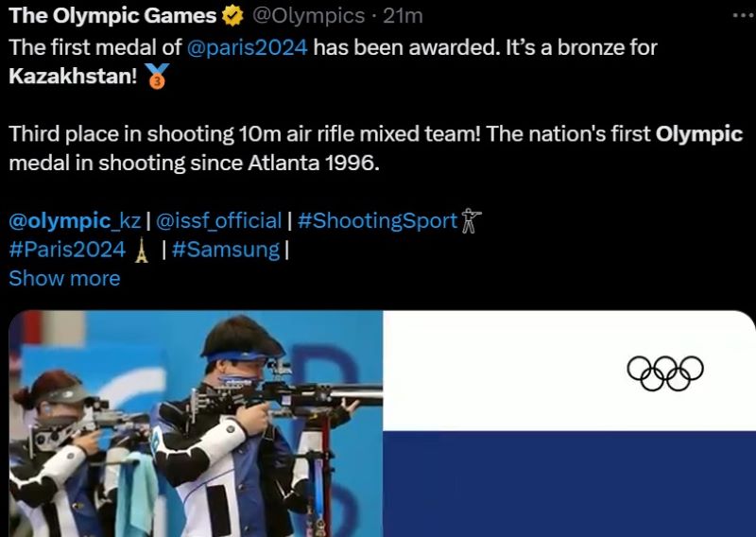Open the 21m tweet timestamp
Screen dimensions: 756x537
403,16
